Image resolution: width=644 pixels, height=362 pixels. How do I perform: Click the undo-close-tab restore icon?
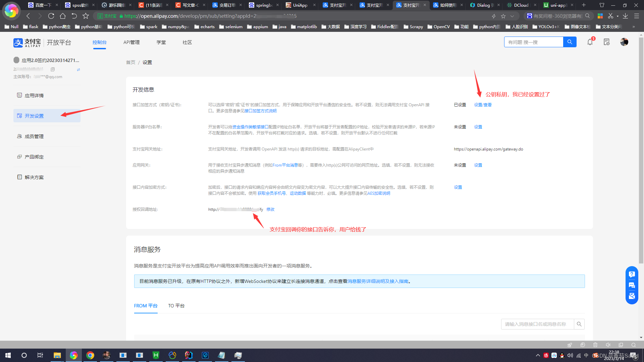(74, 16)
